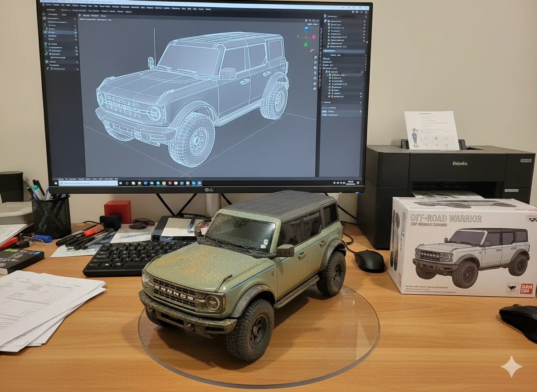The height and width of the screenshot is (392, 537).
Task: Click the small green left handle on the gizmo
Action: coord(298,36)
